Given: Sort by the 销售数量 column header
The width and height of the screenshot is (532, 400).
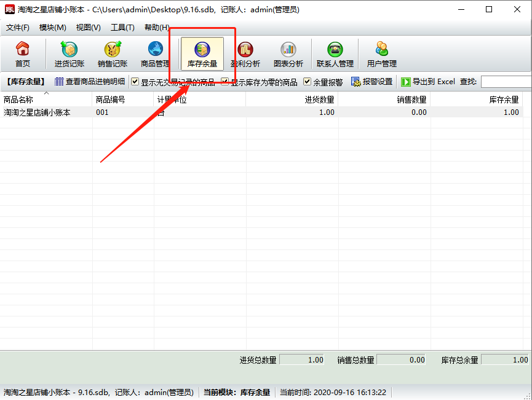Looking at the screenshot, I should coord(384,100).
